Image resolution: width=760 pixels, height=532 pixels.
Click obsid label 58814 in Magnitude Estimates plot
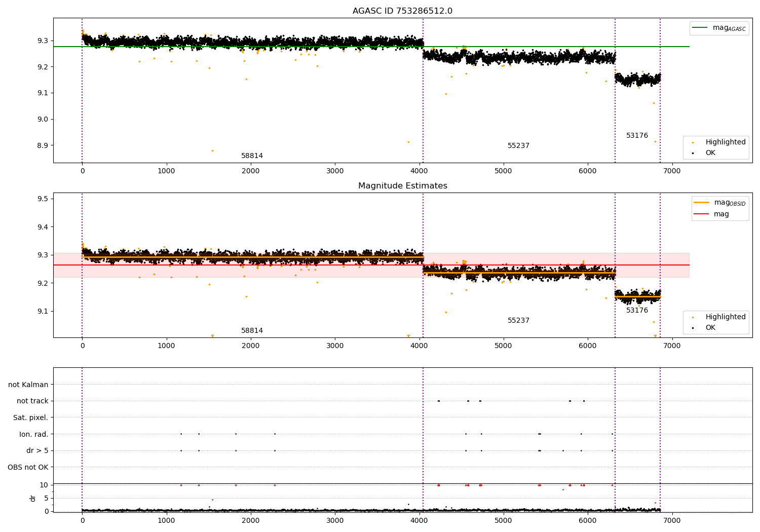coord(252,330)
